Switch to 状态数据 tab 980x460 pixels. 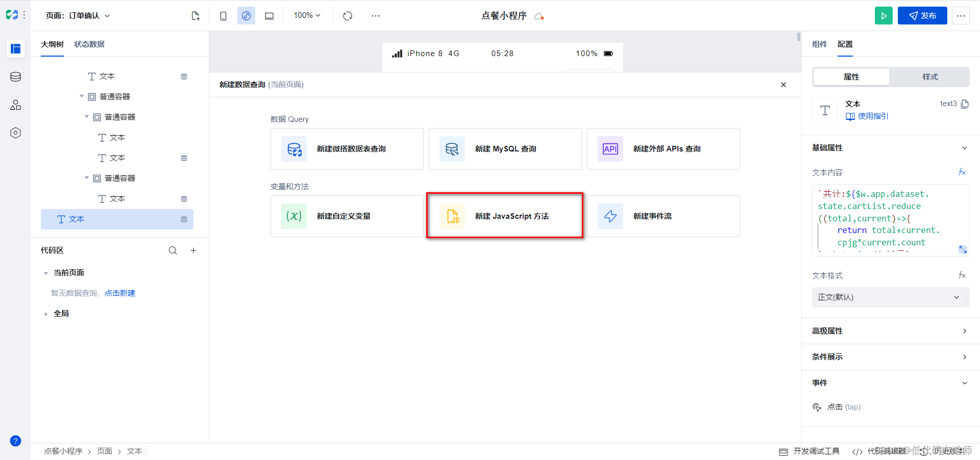(89, 44)
